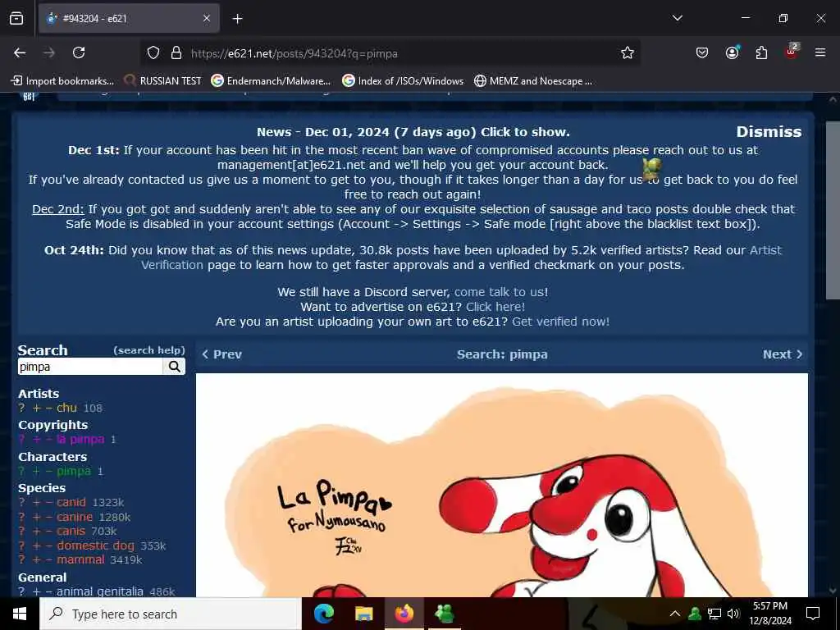Open the Extensions puzzle icon
This screenshot has width=840, height=630.
pos(761,52)
